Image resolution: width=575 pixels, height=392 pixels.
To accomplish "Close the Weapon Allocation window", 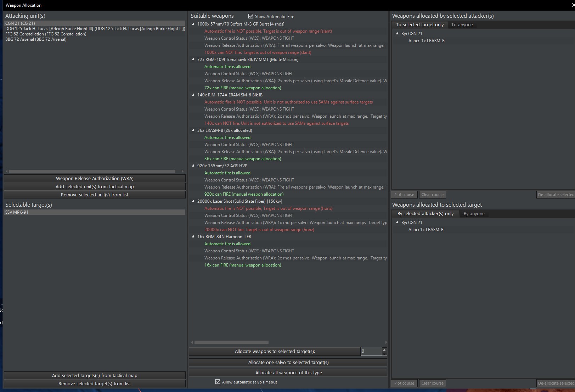I will tap(573, 5).
